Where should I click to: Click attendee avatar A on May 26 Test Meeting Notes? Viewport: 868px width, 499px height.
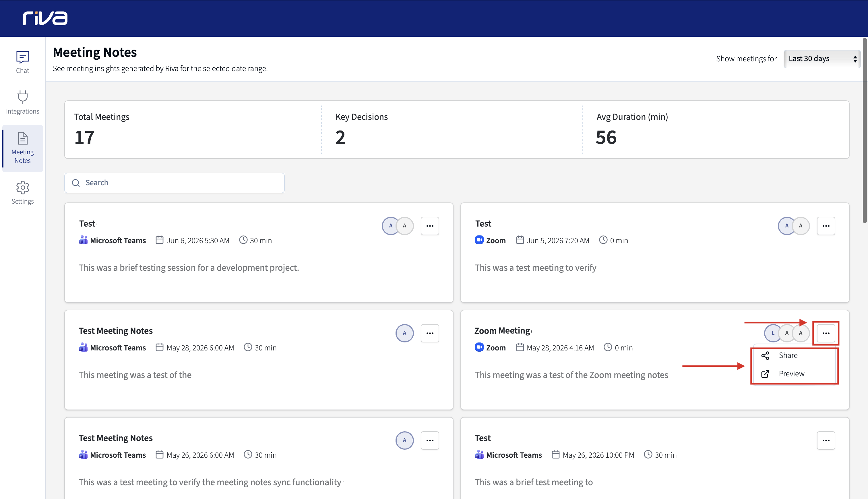point(405,440)
